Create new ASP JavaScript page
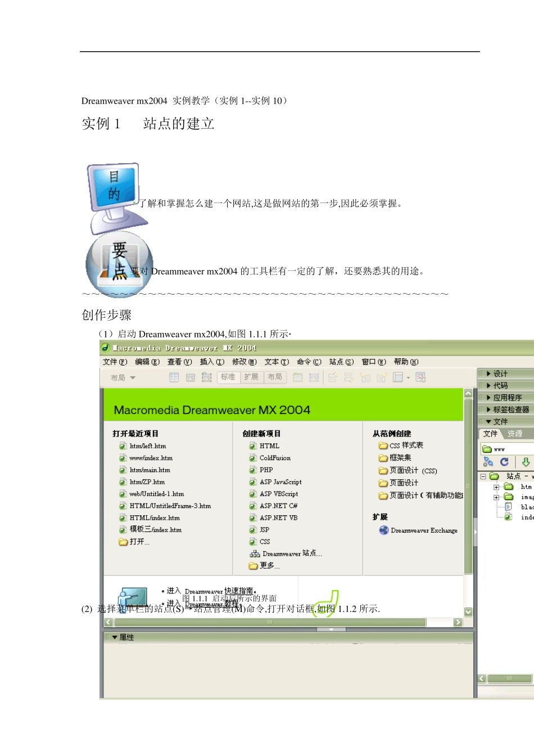The height and width of the screenshot is (756, 534). (280, 482)
